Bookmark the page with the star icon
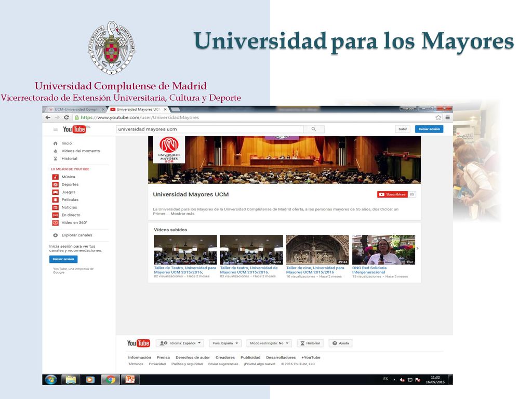 pyautogui.click(x=438, y=117)
